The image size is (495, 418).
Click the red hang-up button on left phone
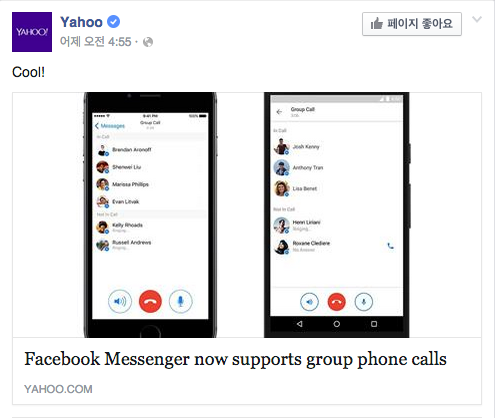[150, 301]
